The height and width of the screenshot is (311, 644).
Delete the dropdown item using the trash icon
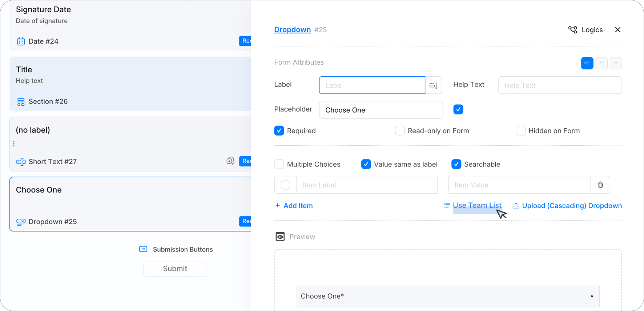tap(600, 185)
